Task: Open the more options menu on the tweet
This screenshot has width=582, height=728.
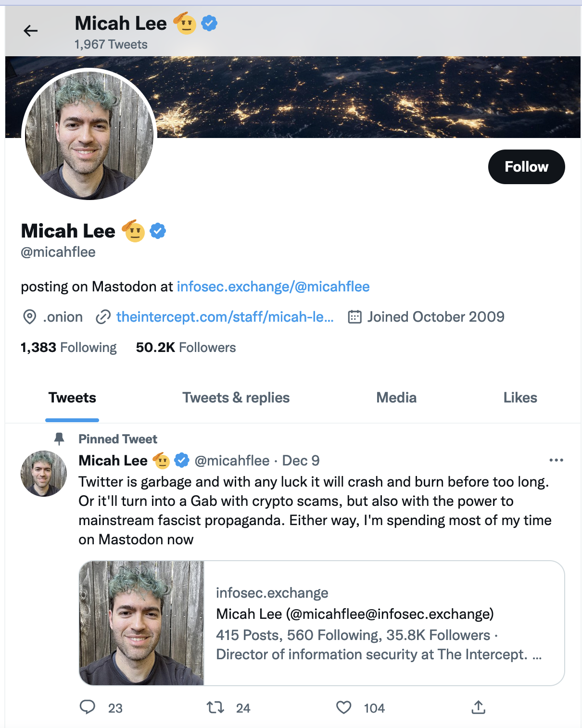Action: point(556,460)
